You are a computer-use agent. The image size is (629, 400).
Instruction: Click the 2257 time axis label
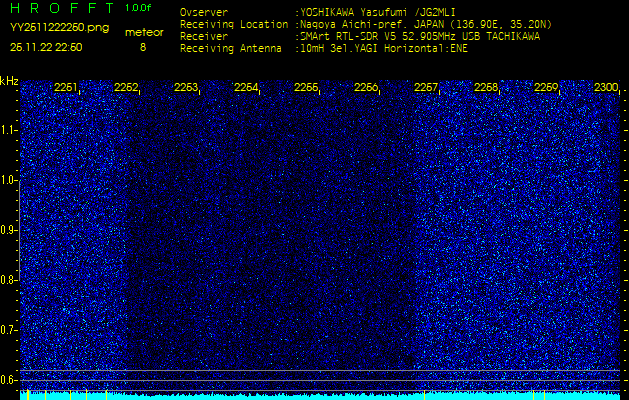tap(426, 87)
